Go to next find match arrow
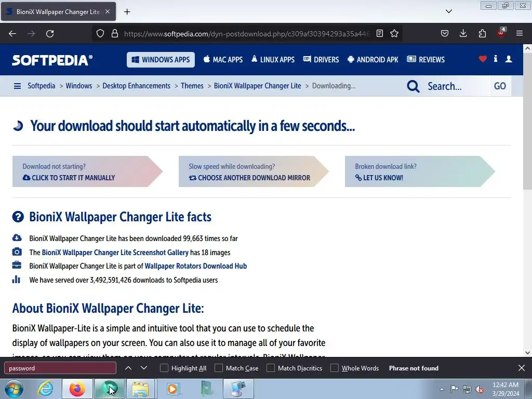The height and width of the screenshot is (399, 532). coord(144,368)
